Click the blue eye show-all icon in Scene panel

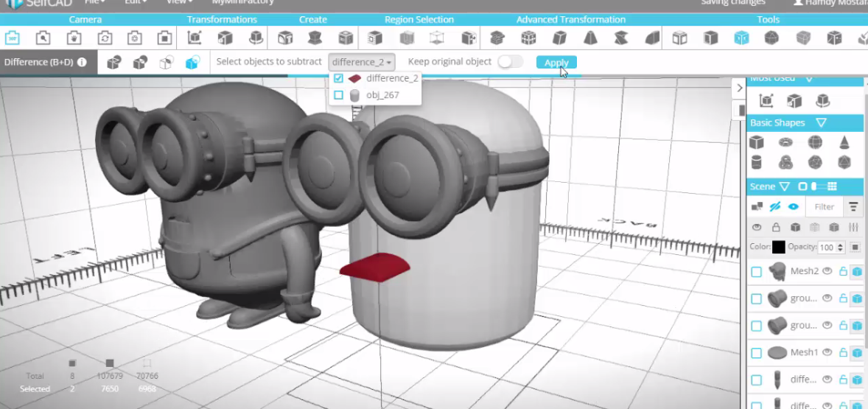point(794,206)
